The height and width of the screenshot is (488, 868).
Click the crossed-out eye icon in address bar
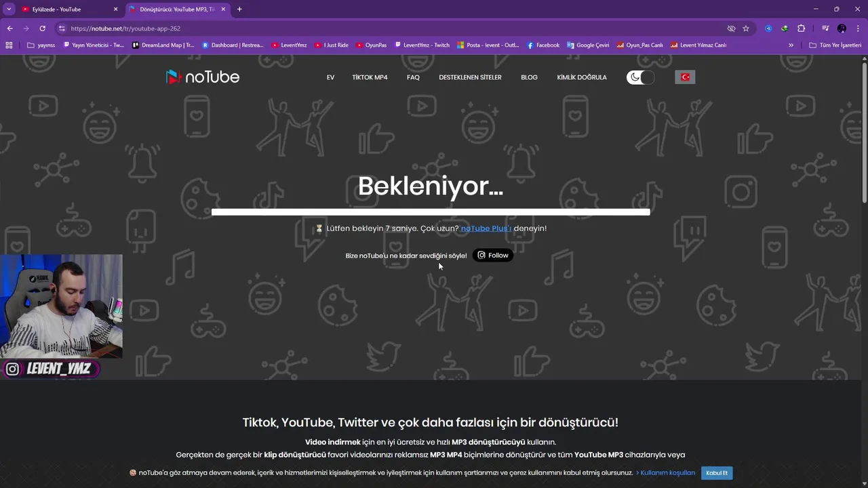click(731, 28)
